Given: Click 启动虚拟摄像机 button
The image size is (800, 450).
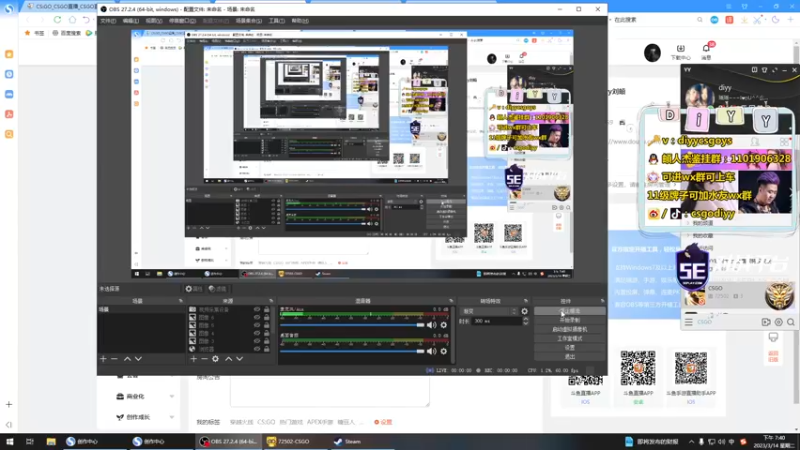Looking at the screenshot, I should click(x=569, y=329).
